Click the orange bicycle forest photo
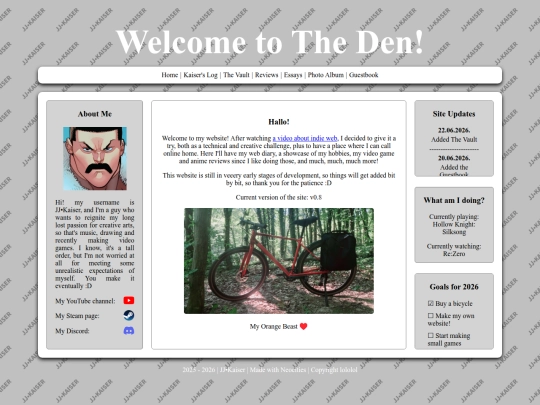This screenshot has height=405, width=540. coord(279,261)
